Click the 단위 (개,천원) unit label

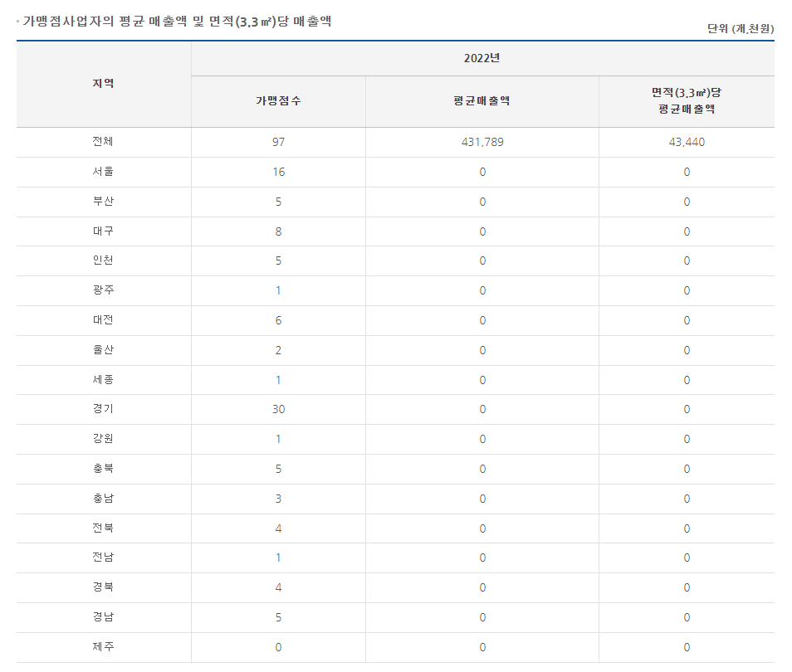point(741,28)
